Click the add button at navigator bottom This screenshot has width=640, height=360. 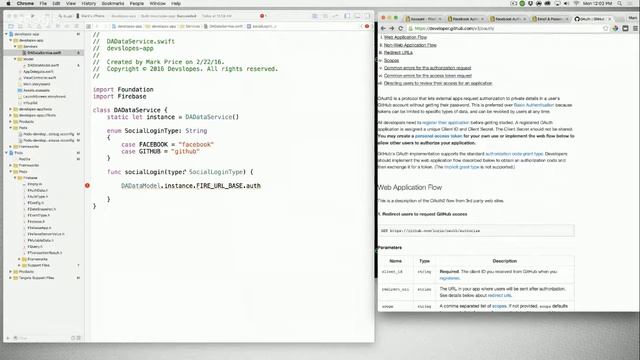8,338
